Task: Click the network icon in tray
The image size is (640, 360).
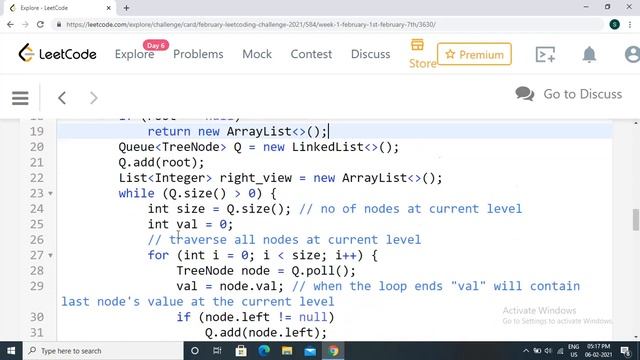Action: (x=560, y=351)
